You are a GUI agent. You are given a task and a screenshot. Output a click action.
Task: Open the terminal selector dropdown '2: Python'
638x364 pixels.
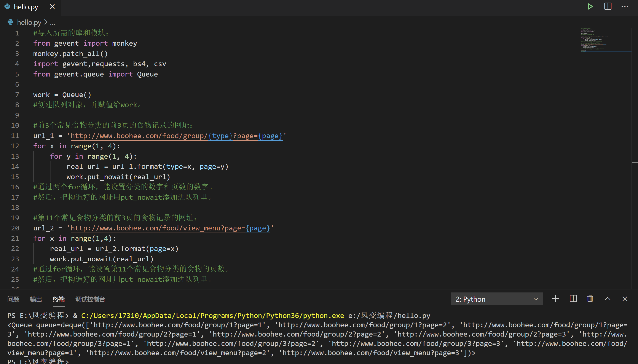497,299
